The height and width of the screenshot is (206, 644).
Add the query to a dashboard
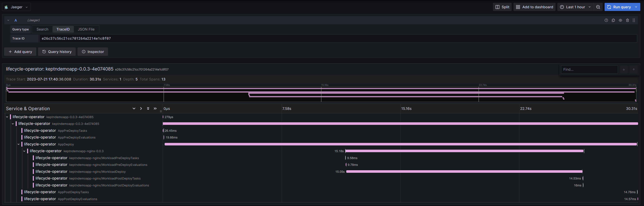coord(534,7)
